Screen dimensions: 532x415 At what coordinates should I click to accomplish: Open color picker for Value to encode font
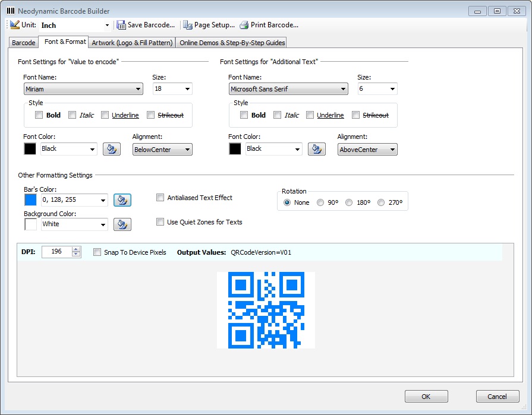click(x=112, y=149)
